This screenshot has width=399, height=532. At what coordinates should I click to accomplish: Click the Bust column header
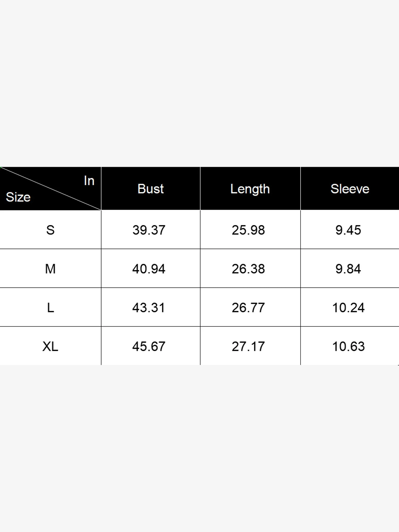click(151, 189)
